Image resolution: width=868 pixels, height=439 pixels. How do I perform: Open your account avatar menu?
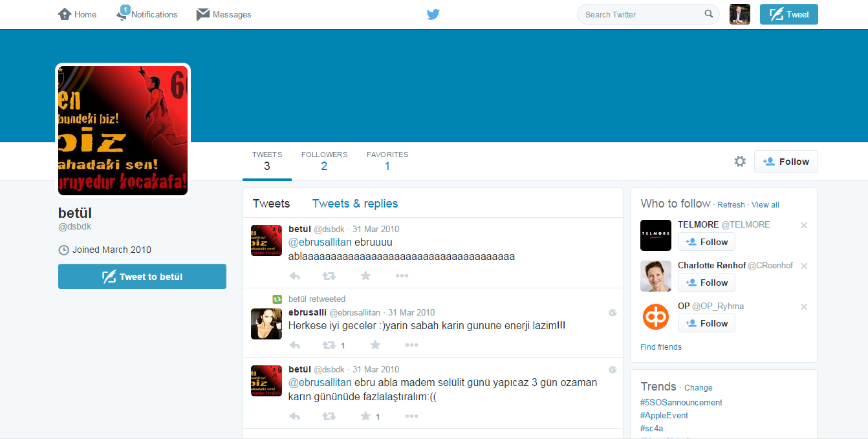(739, 14)
